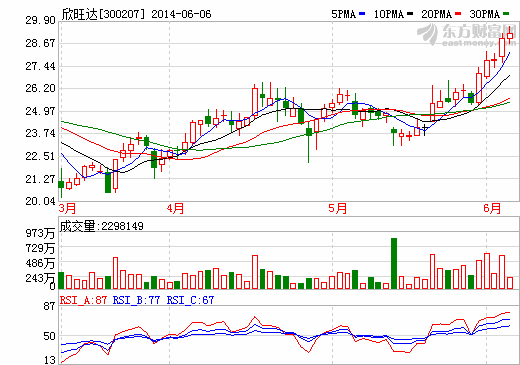Click the green 30PMA legend swatch
This screenshot has height=365, width=520.
[506, 14]
